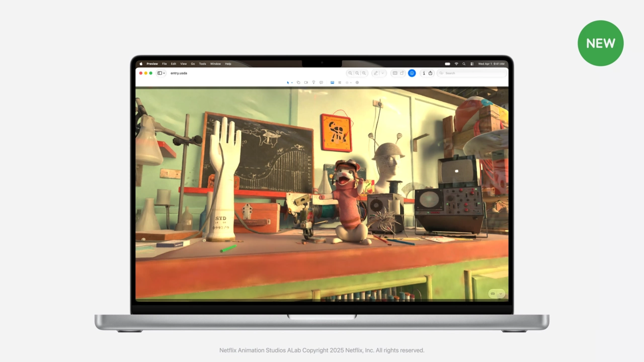Open the markup pencil dropdown arrow
The height and width of the screenshot is (362, 644).
[383, 73]
